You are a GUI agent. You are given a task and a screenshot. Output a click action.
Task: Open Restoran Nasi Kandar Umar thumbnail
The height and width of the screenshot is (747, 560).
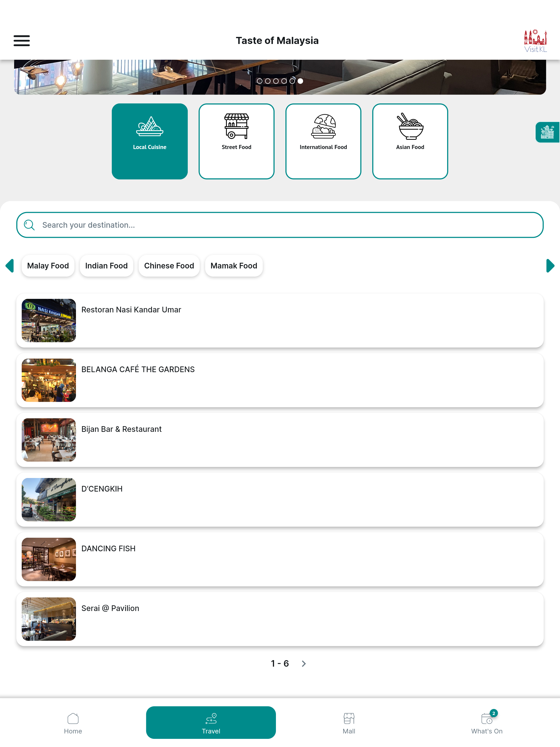pyautogui.click(x=49, y=321)
